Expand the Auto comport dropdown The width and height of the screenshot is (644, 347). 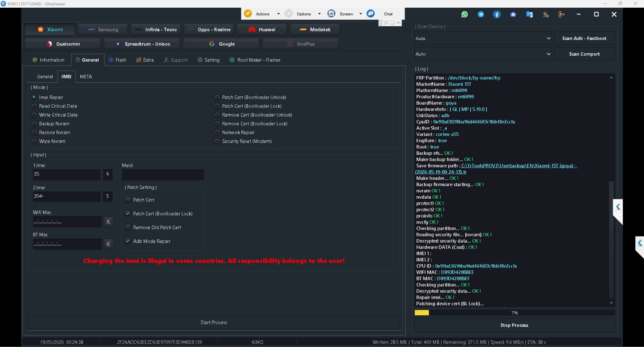coord(483,54)
